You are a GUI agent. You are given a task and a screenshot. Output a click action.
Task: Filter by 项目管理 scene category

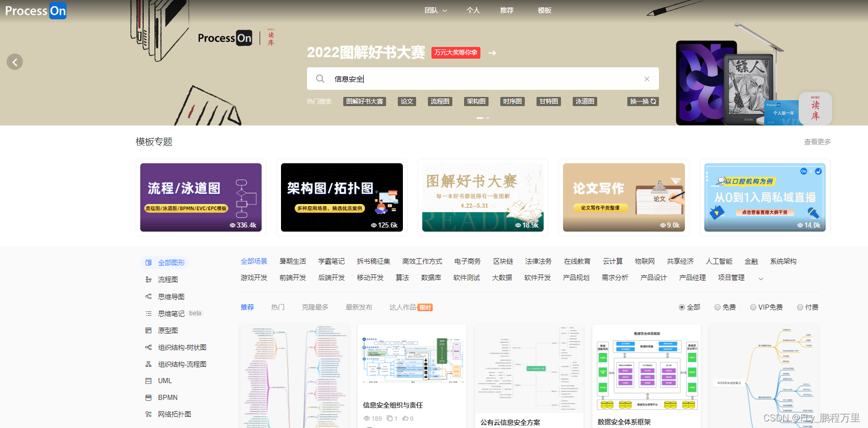click(x=731, y=278)
